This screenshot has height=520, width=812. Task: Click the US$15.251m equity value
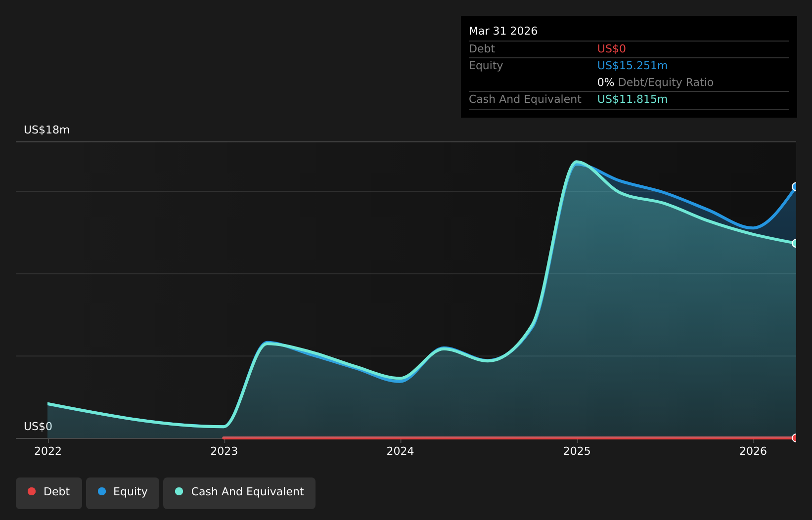pos(632,66)
